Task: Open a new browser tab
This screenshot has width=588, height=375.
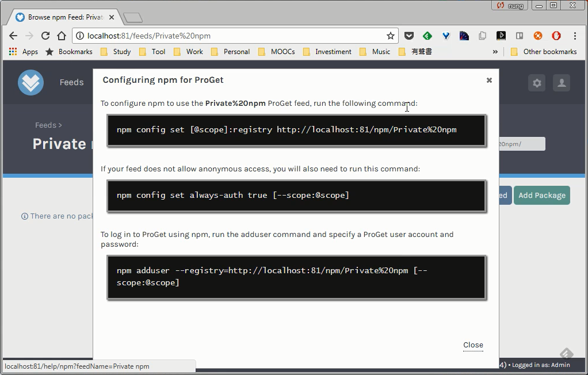Action: pyautogui.click(x=133, y=18)
